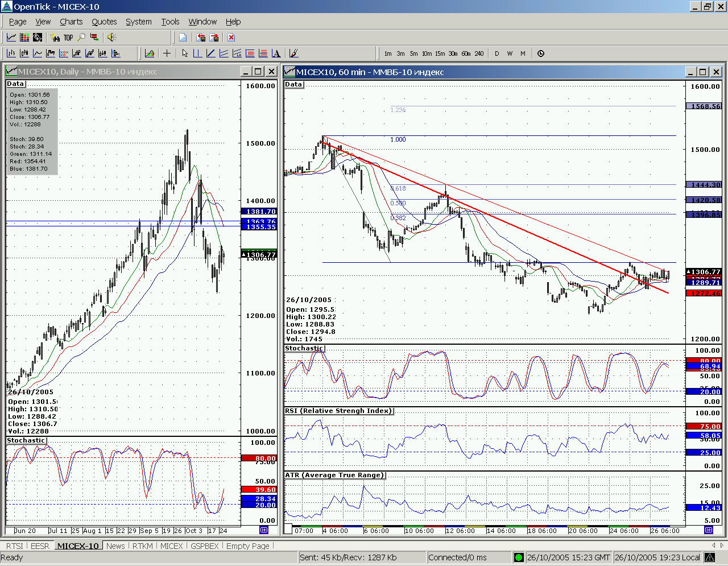Switch to the GSPBEX page tab
Viewport: 728px width, 566px height.
tap(205, 546)
